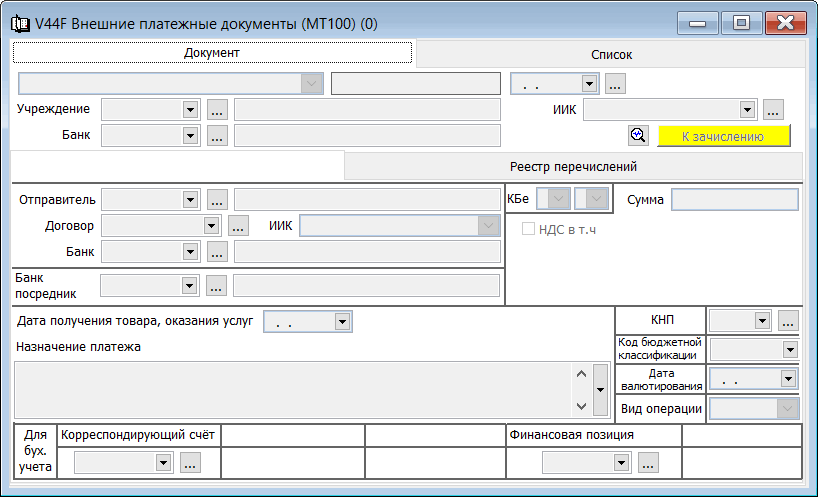818x497 pixels.
Task: Click ellipsis next to Финансовая позиция field
Action: tap(648, 463)
